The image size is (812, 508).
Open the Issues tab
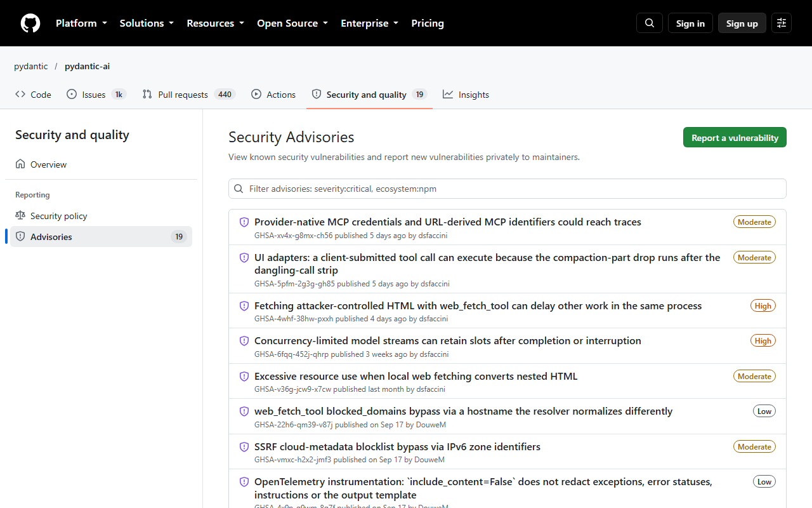[96, 95]
